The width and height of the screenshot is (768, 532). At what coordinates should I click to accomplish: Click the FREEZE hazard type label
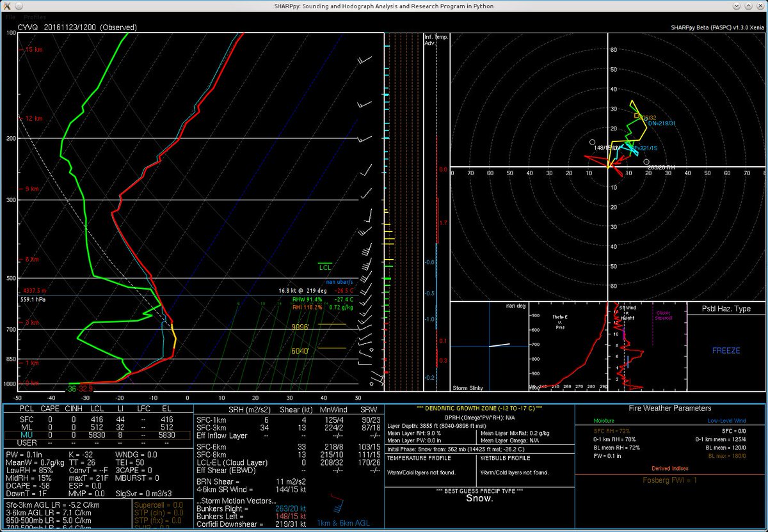point(726,351)
